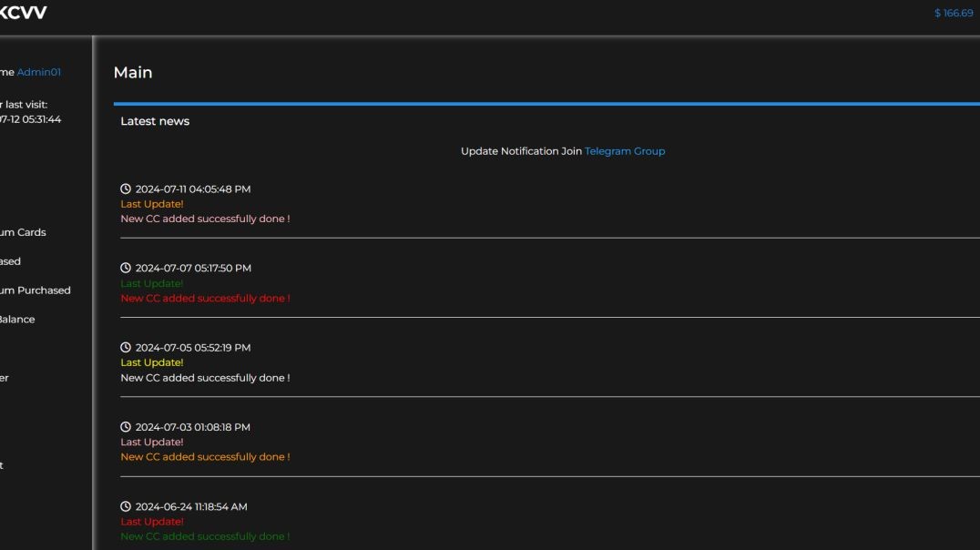Click the site logo in top-left header

coord(23,13)
